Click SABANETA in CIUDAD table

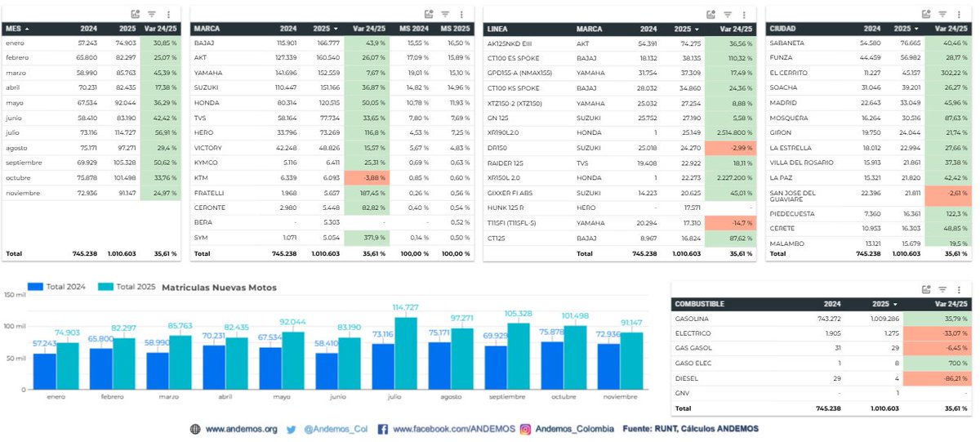(786, 42)
